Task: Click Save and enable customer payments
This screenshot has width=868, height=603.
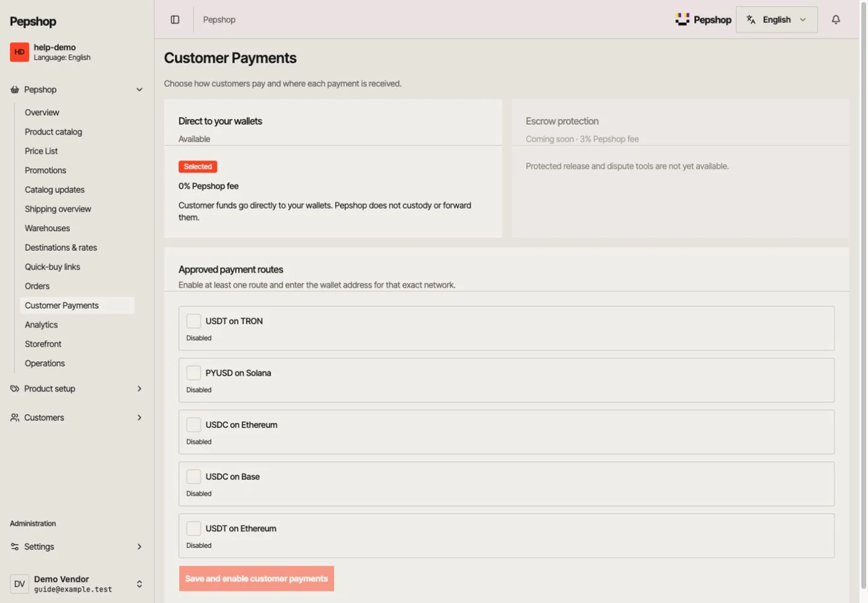Action: pos(256,578)
